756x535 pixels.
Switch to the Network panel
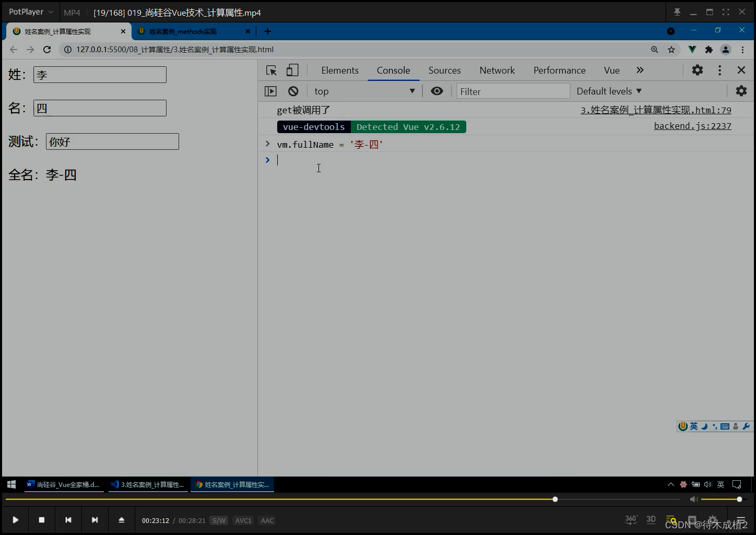(497, 70)
